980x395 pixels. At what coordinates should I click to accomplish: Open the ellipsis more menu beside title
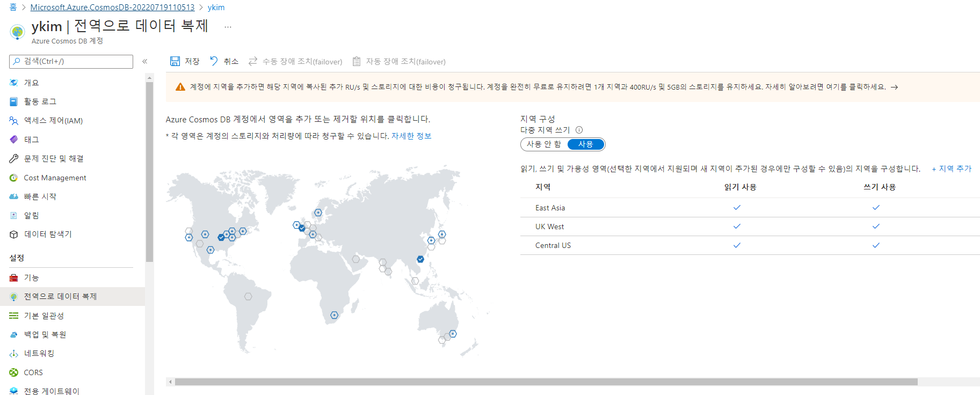click(228, 27)
